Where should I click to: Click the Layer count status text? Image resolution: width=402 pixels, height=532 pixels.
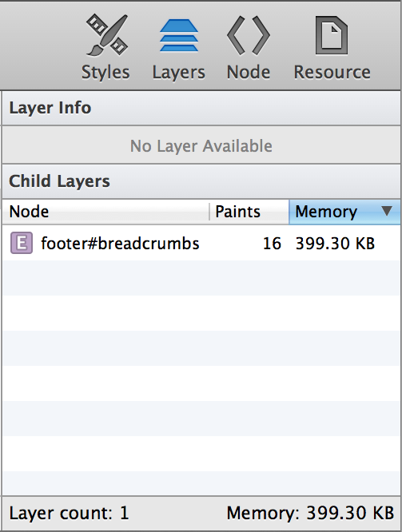pos(69,513)
